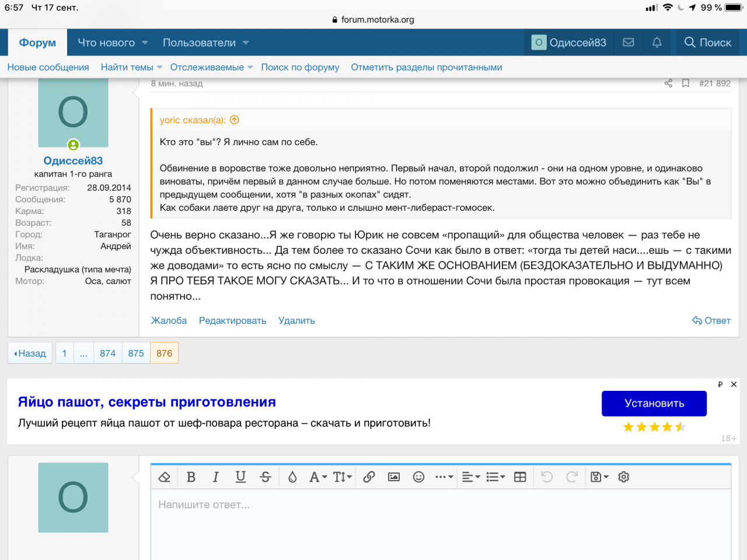747x560 pixels.
Task: Share post using the share icon
Action: [x=668, y=83]
